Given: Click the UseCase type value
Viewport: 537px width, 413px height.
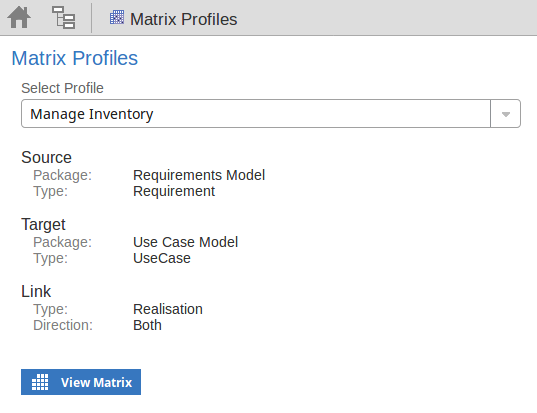Looking at the screenshot, I should [x=162, y=258].
